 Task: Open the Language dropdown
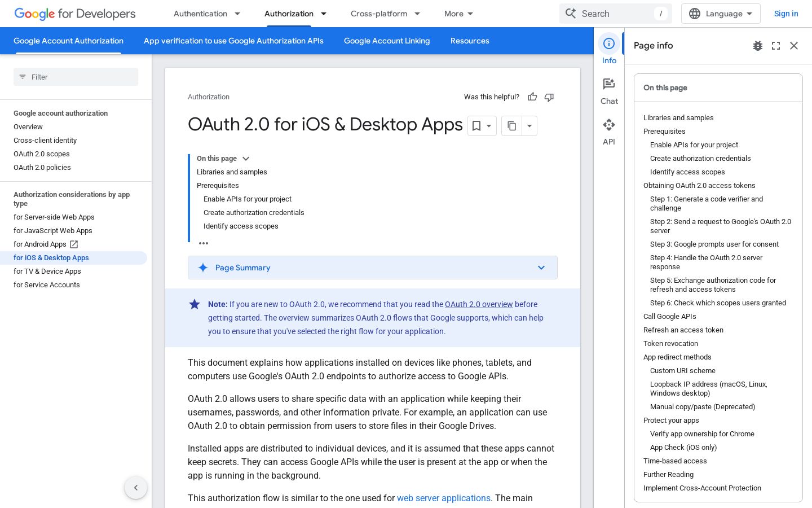[x=721, y=14]
